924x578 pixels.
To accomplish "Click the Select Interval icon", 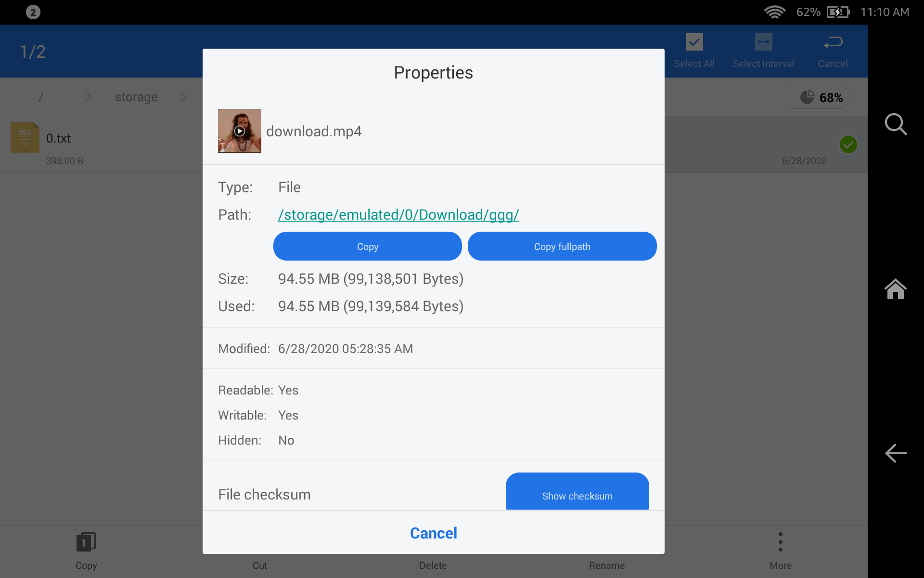I will point(763,42).
